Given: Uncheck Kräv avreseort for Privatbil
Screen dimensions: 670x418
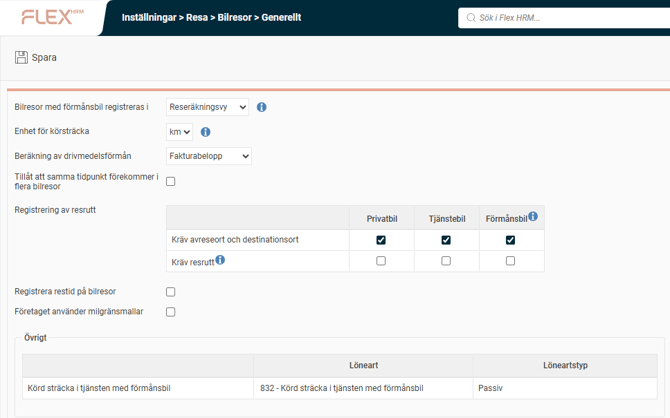Looking at the screenshot, I should [x=381, y=240].
